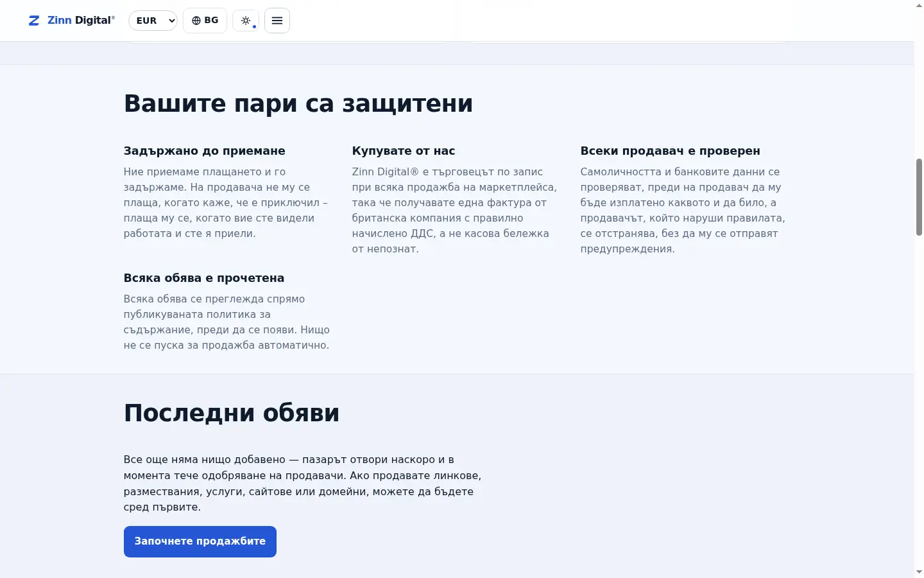Click paragraph starting Самоличността и банковите
The height and width of the screenshot is (578, 924).
tap(683, 210)
